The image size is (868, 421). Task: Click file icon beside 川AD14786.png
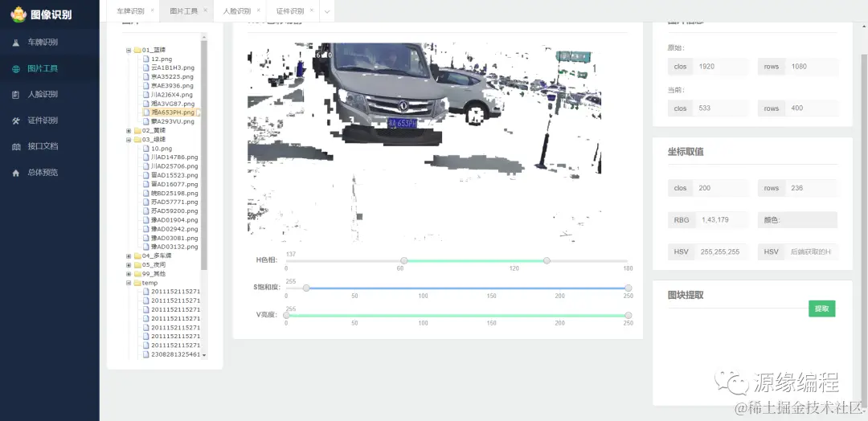point(146,157)
